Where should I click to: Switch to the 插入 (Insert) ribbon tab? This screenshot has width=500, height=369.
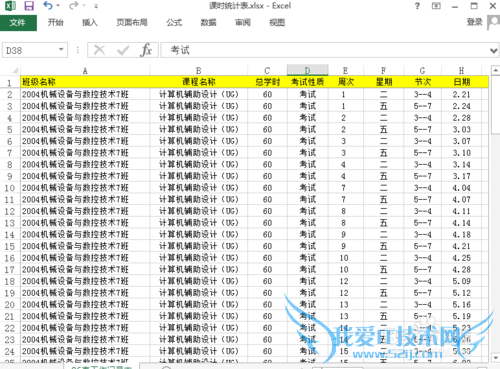point(90,23)
